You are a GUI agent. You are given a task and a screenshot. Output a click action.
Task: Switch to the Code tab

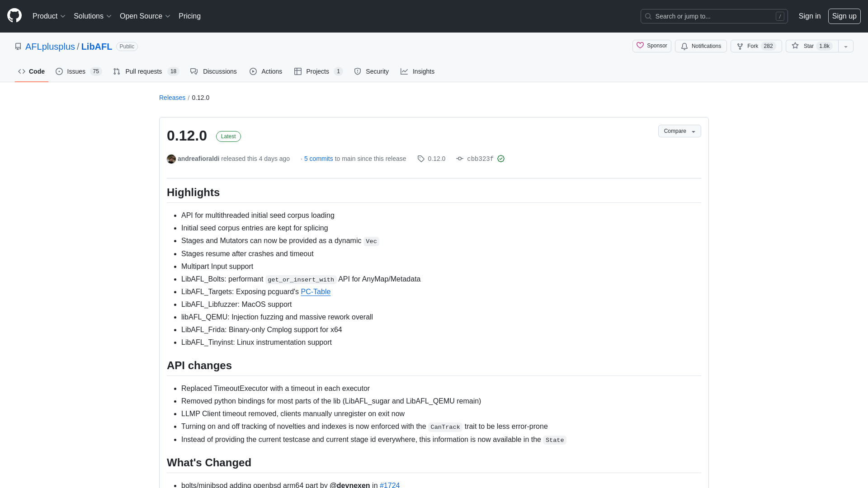(x=32, y=71)
